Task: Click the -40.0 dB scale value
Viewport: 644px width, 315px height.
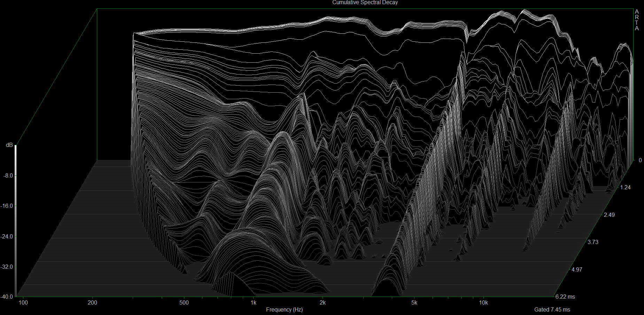Action: coord(7,297)
